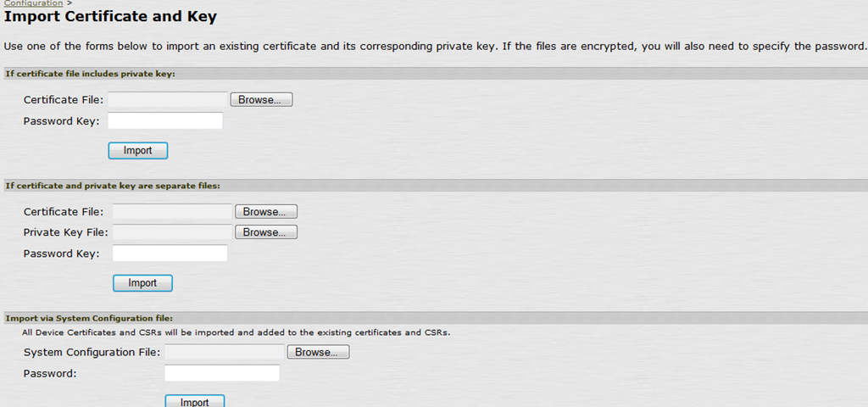This screenshot has height=407, width=868.
Task: Focus the Certificate File field in first section
Action: (x=168, y=100)
